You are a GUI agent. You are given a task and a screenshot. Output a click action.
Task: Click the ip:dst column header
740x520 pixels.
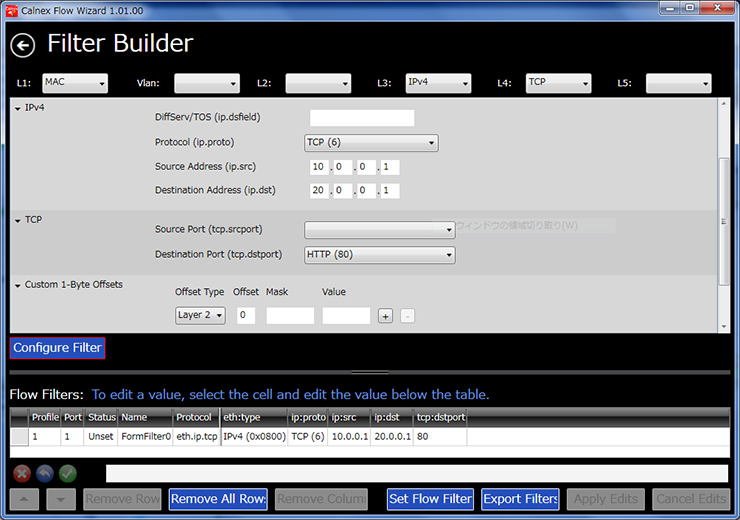[x=392, y=418]
